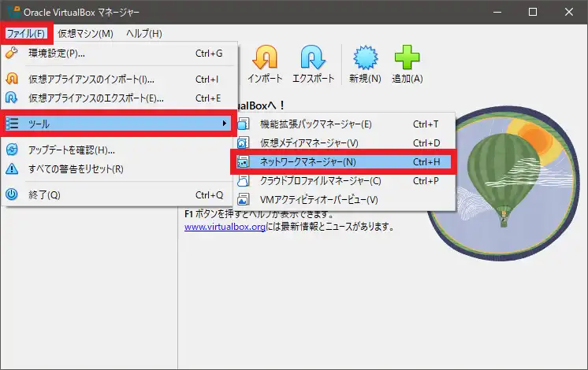Image resolution: width=588 pixels, height=370 pixels.
Task: Click orange import arrow icon in File menu
Action: pyautogui.click(x=12, y=79)
